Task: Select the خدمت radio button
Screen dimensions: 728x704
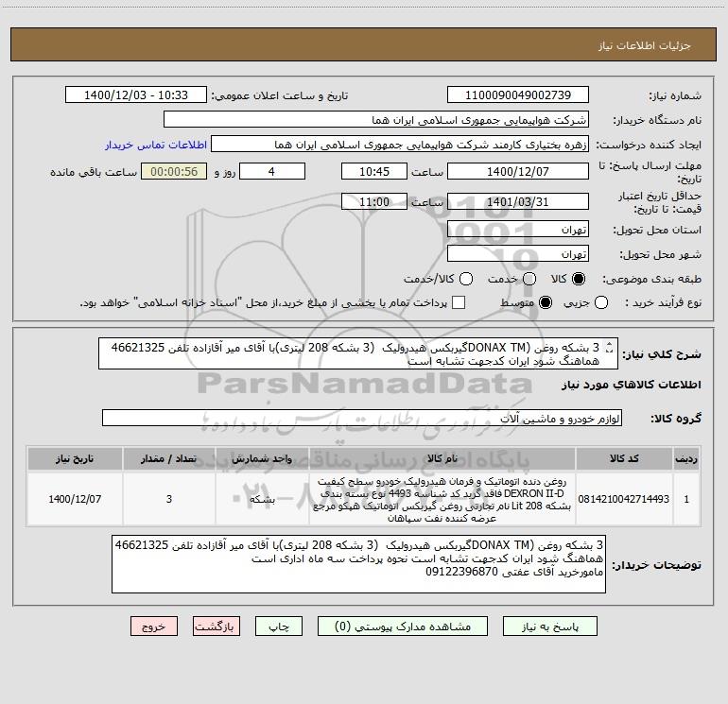Action: (x=529, y=279)
